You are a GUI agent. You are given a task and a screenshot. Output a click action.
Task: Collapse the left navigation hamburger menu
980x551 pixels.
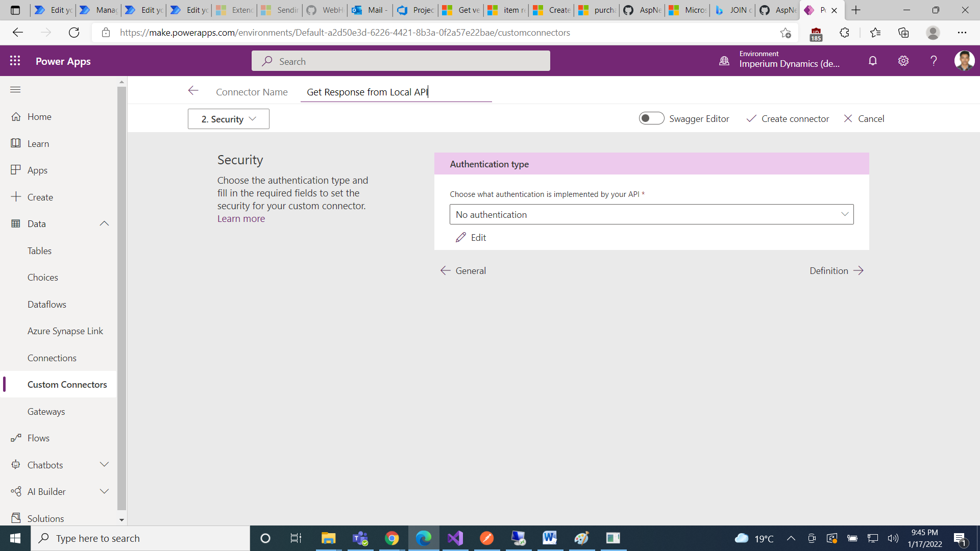[x=15, y=90]
